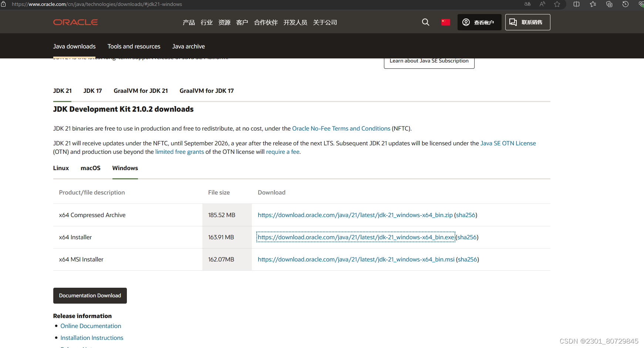Click the browser address bar
This screenshot has height=348, width=644.
tap(111, 4)
